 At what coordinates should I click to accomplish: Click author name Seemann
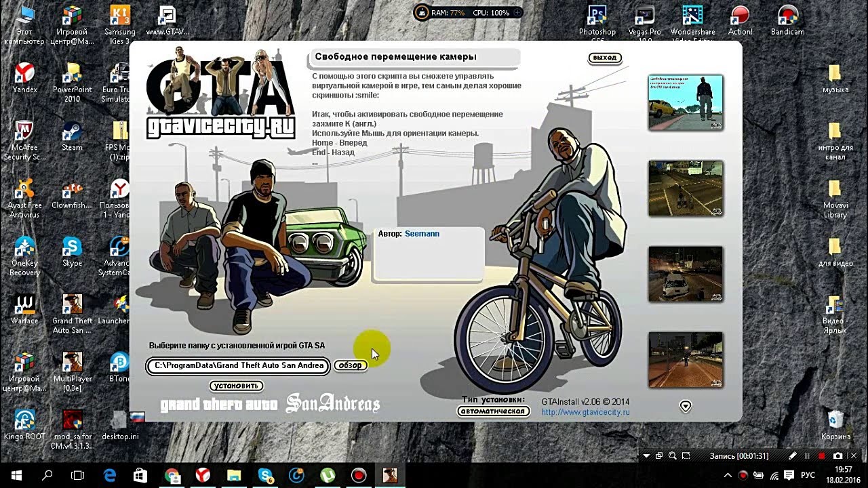tap(422, 234)
